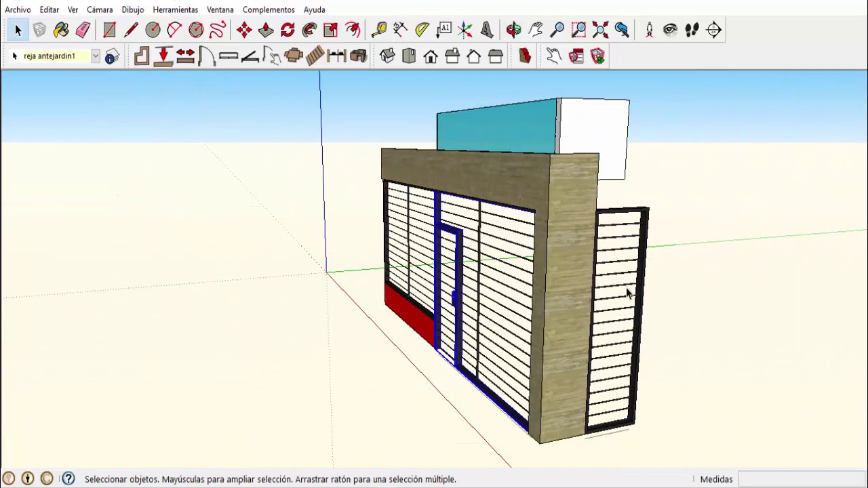This screenshot has height=488, width=868.
Task: Choose the Polygon tool
Action: tap(196, 30)
